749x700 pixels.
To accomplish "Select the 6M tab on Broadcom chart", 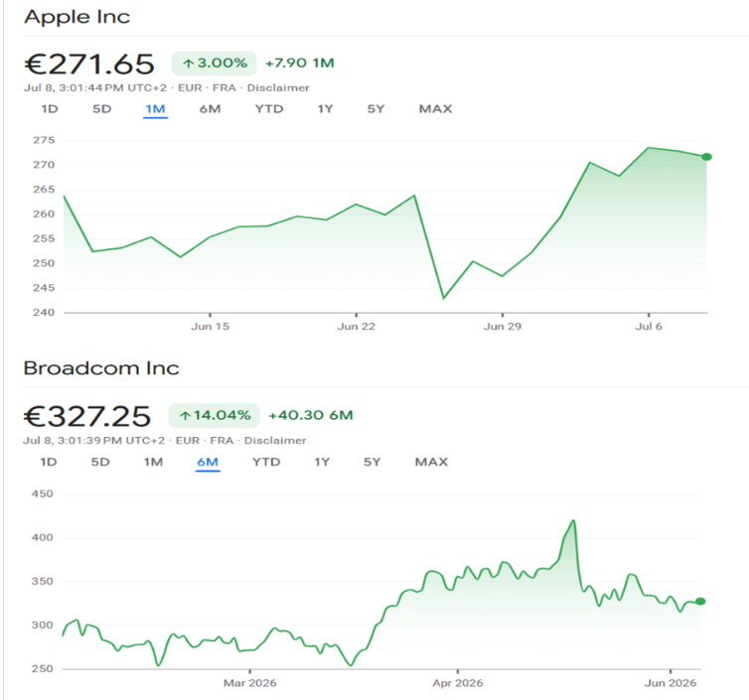I will pyautogui.click(x=208, y=462).
